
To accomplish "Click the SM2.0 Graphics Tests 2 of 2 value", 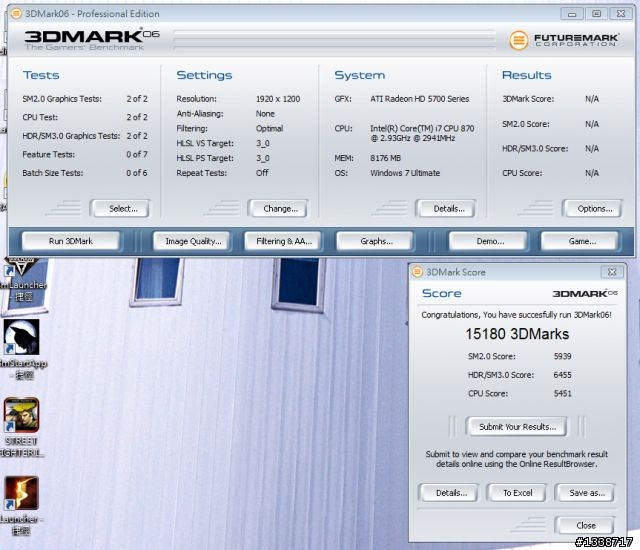I will (137, 99).
